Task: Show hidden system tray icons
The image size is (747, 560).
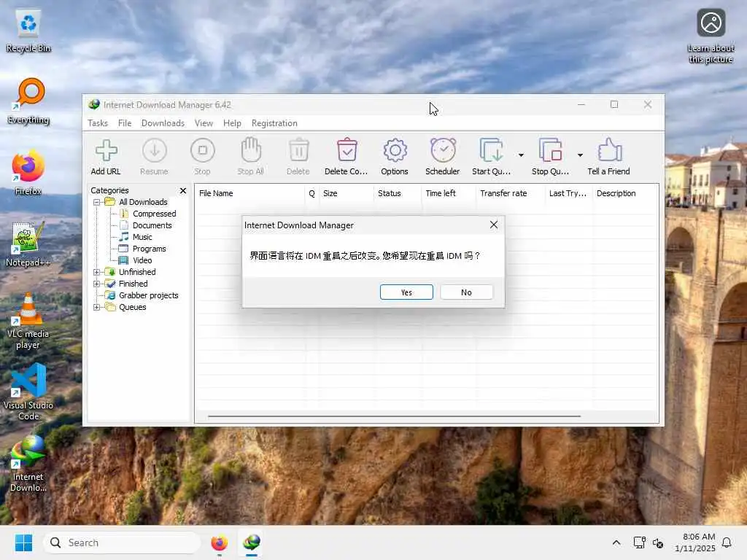Action: pyautogui.click(x=616, y=542)
